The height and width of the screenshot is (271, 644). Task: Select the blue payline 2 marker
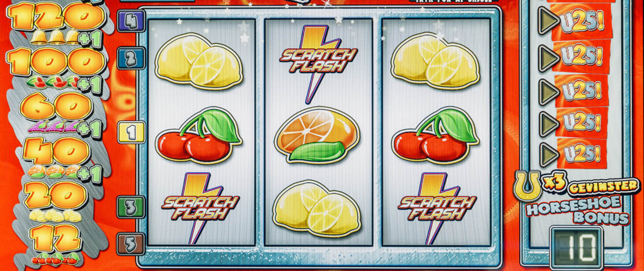[131, 58]
